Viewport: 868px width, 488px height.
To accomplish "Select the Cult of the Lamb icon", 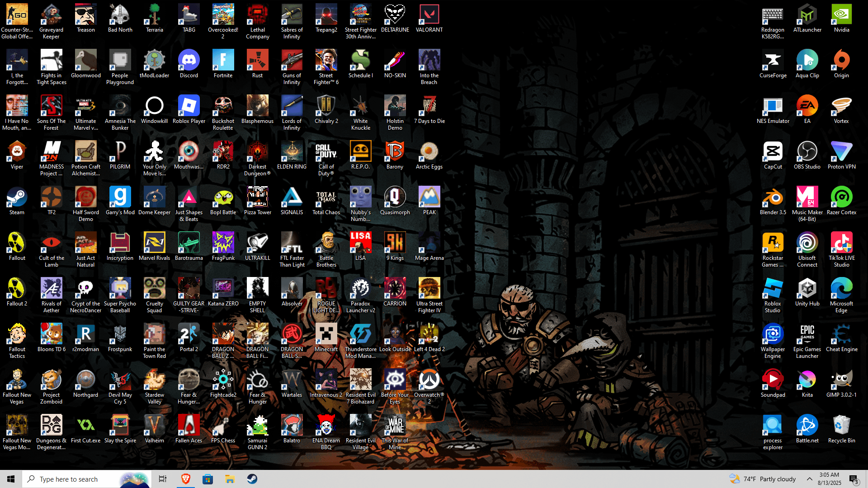I will (52, 250).
